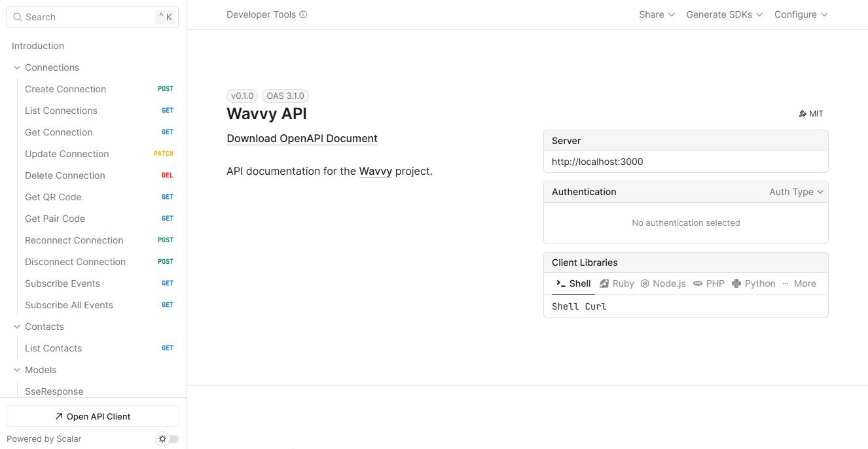
Task: Click the Powered by Scalar link
Action: click(44, 439)
